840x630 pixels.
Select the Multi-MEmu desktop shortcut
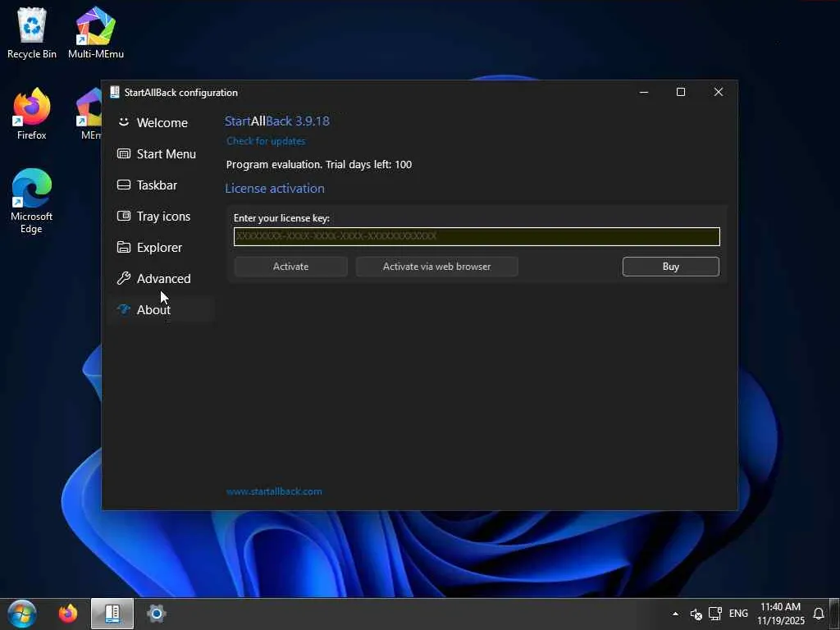point(96,33)
